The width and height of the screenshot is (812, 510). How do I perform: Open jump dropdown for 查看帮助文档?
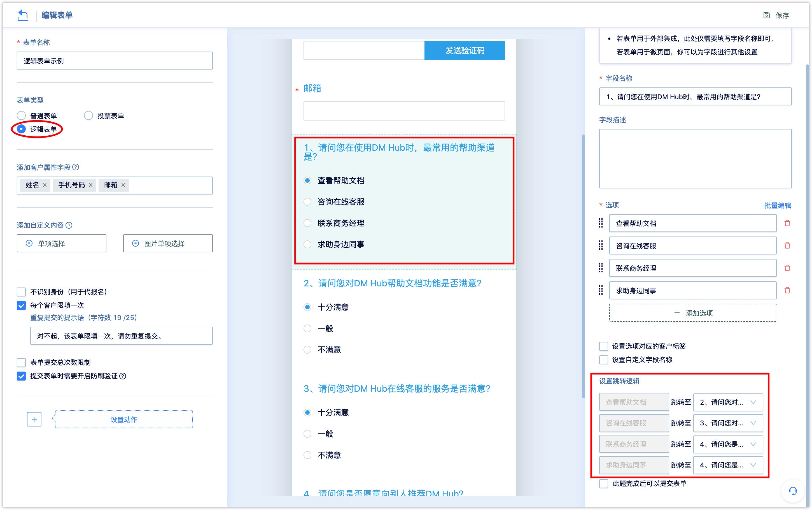click(x=728, y=402)
